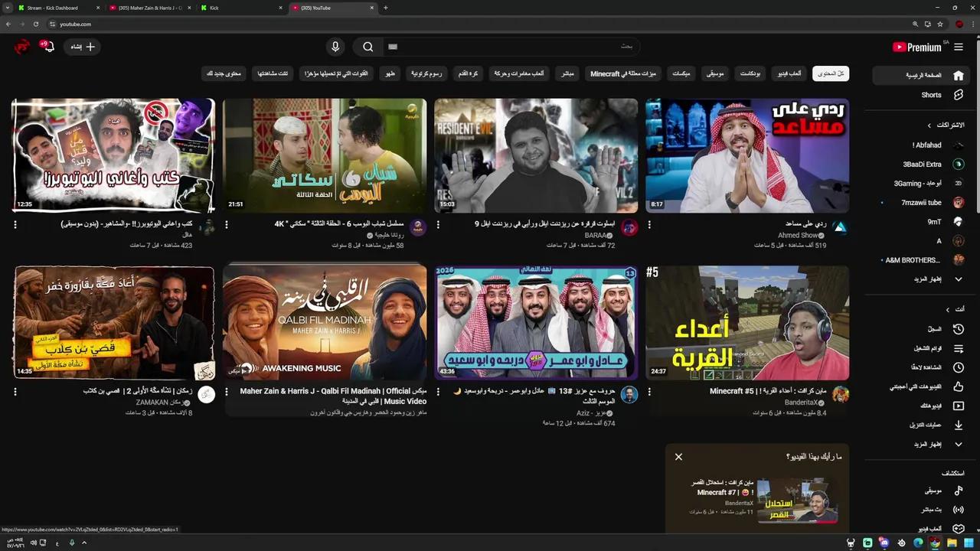Open ZAMAKAN channel avatar

click(206, 395)
